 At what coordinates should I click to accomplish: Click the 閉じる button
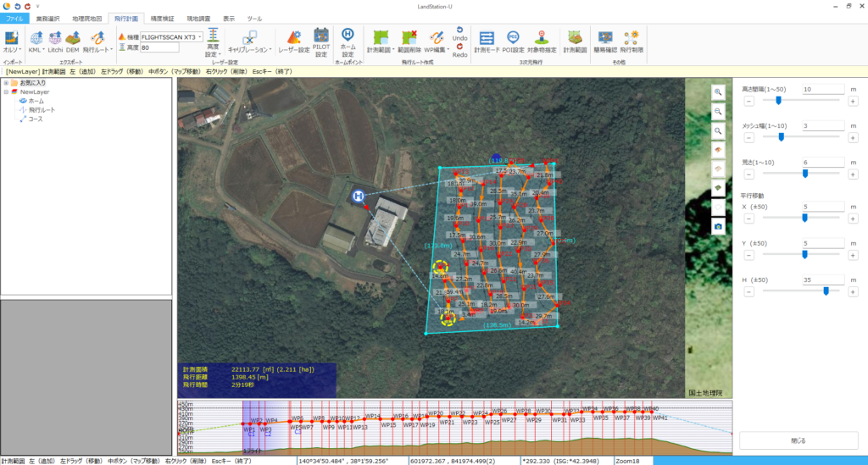pyautogui.click(x=797, y=440)
